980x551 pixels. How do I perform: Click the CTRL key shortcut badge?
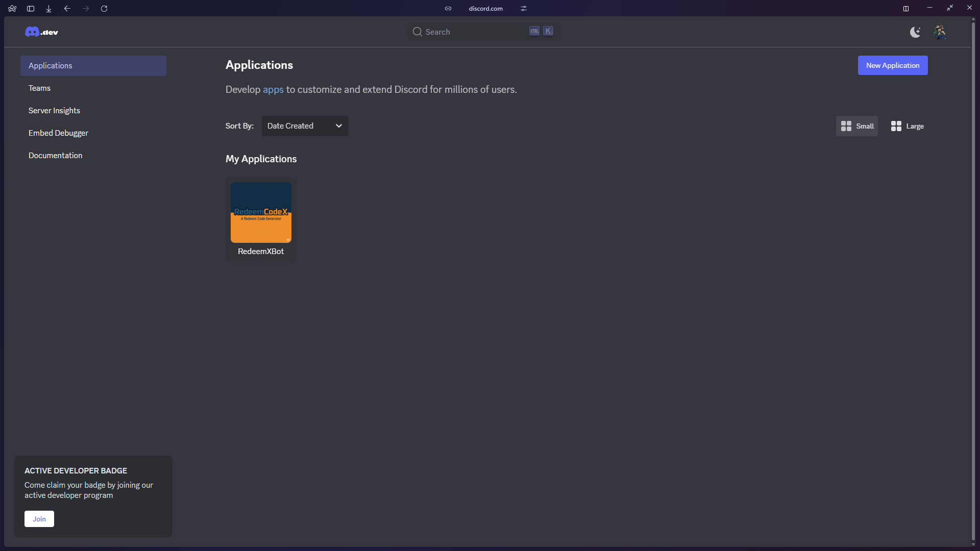pos(534,31)
